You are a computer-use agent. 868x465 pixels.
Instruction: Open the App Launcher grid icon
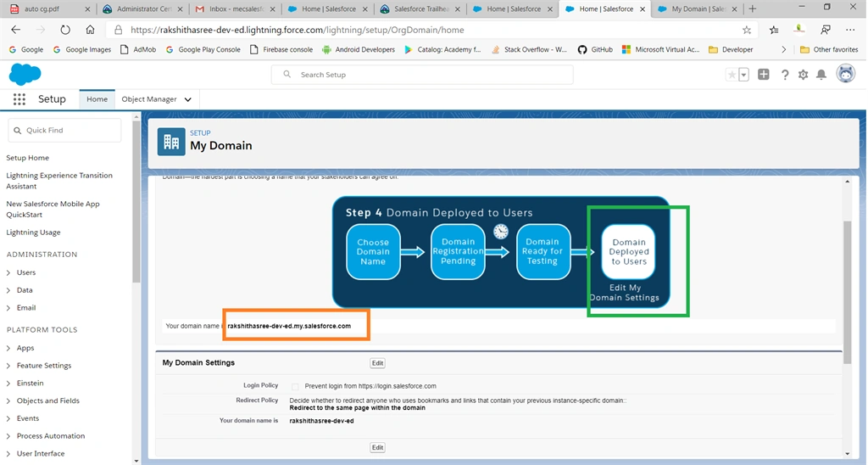point(19,99)
